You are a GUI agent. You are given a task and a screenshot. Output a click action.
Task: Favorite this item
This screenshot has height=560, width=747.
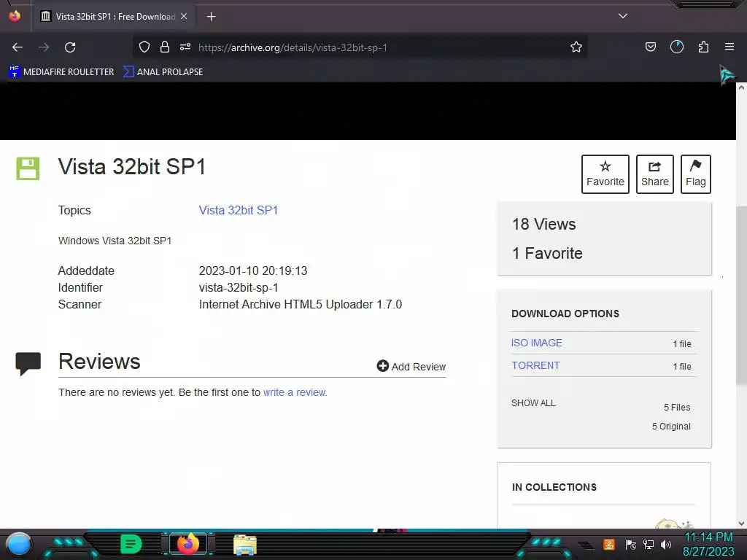click(x=605, y=174)
